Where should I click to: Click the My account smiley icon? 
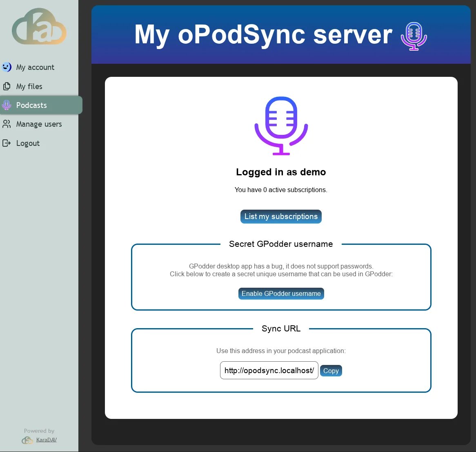point(7,67)
